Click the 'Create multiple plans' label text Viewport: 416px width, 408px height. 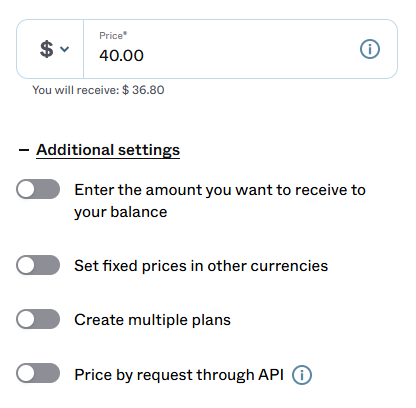click(x=152, y=320)
